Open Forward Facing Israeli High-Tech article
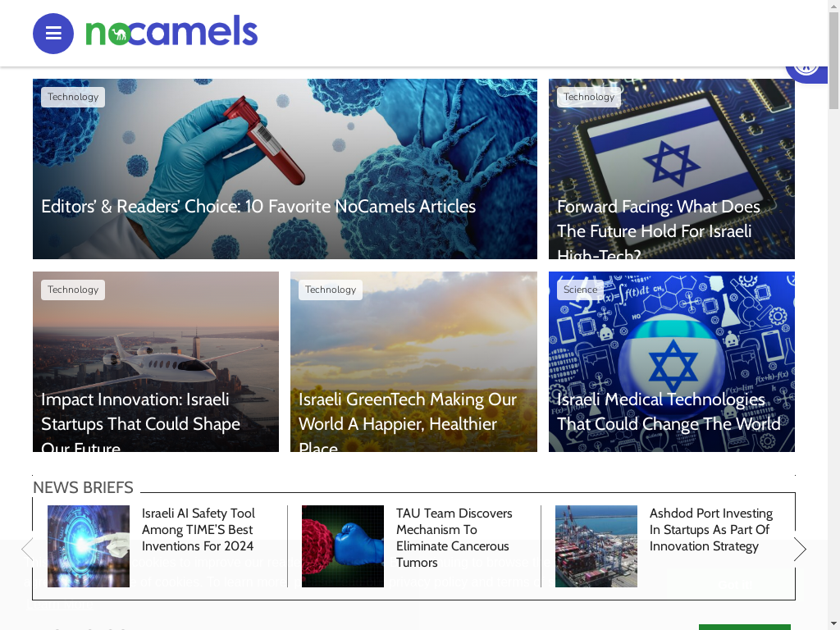The height and width of the screenshot is (630, 840). [659, 231]
